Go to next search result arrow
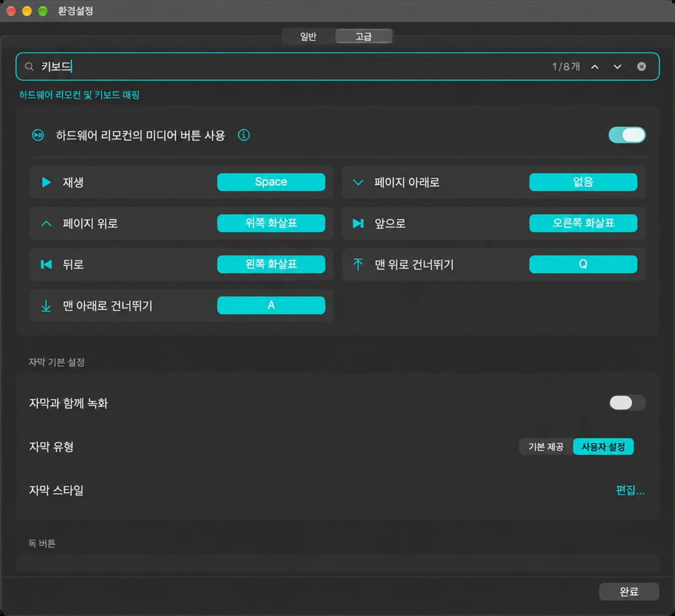The height and width of the screenshot is (616, 675). click(617, 67)
